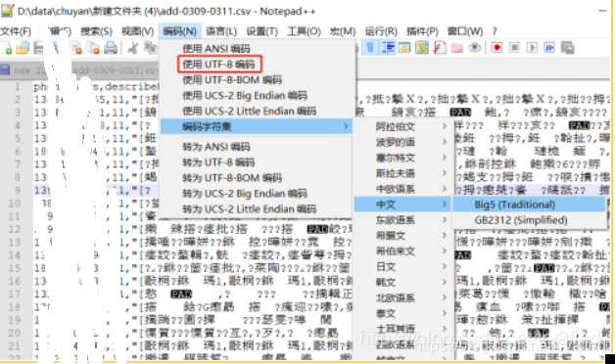Open the ? help menu

pyautogui.click(x=495, y=31)
